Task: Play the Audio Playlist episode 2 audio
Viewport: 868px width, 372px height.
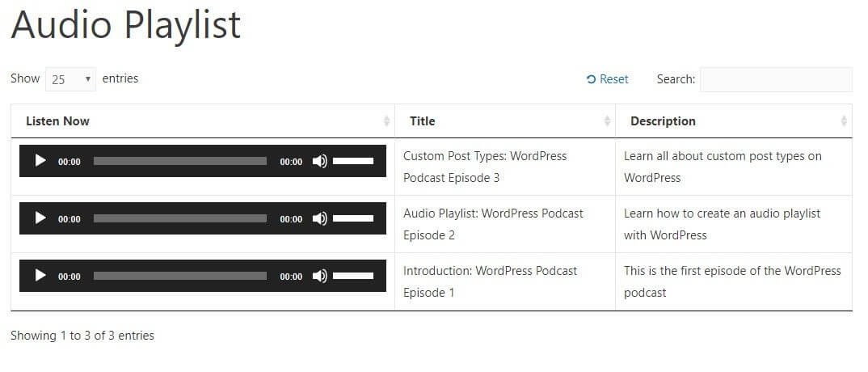Action: coord(40,218)
